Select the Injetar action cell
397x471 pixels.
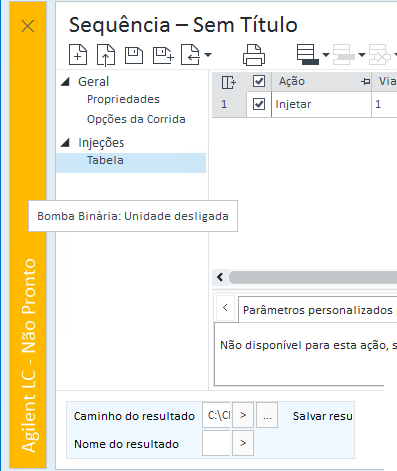coord(321,104)
